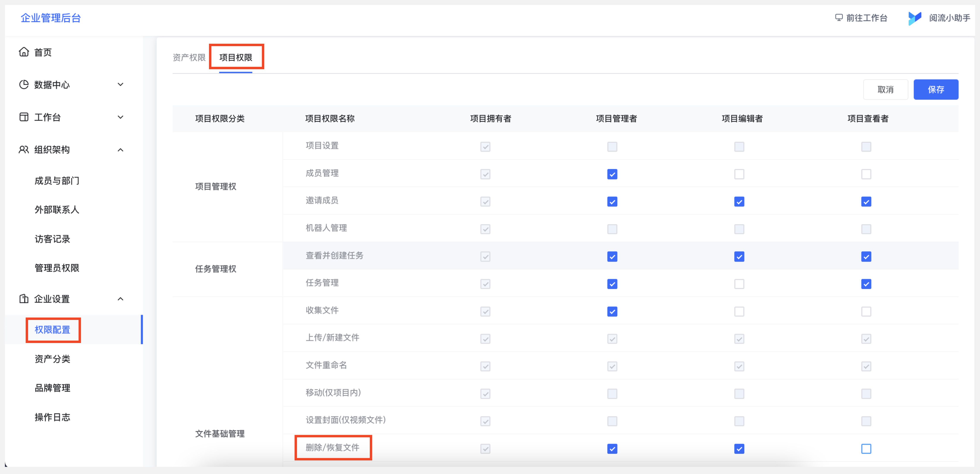The image size is (980, 474).
Task: Open 操作日志 in the sidebar
Action: 52,417
